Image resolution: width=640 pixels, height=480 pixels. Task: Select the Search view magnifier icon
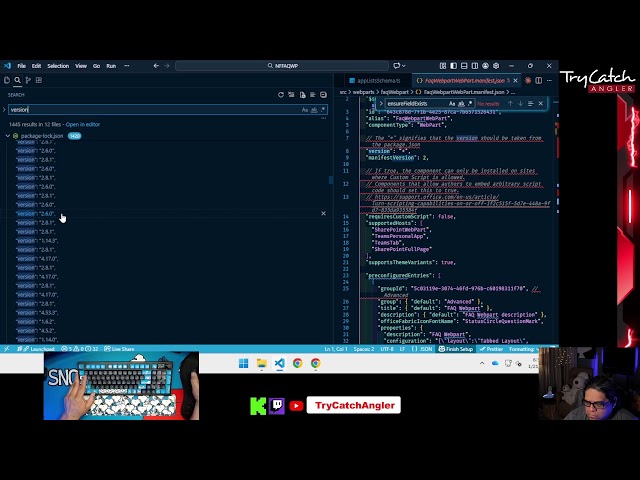[x=18, y=80]
